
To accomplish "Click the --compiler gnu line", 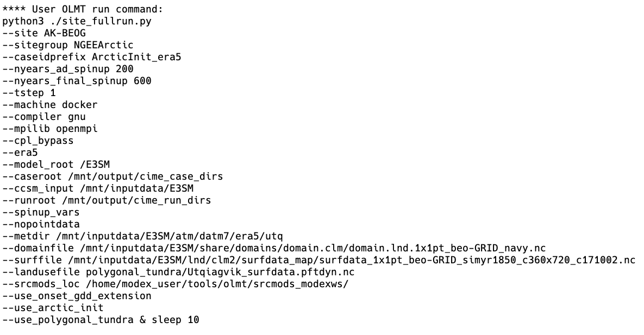I will (x=44, y=117).
